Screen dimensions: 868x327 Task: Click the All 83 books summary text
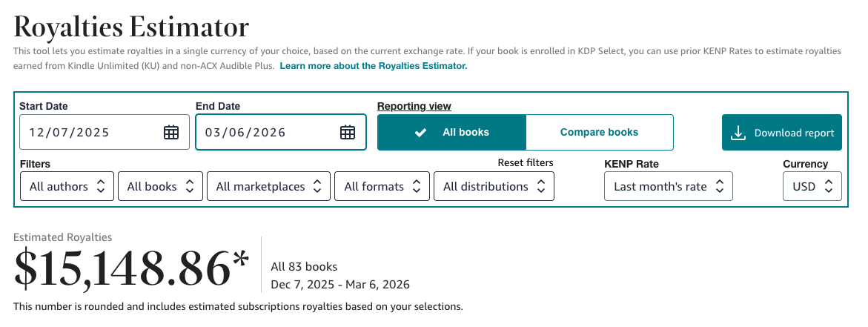[x=304, y=266]
